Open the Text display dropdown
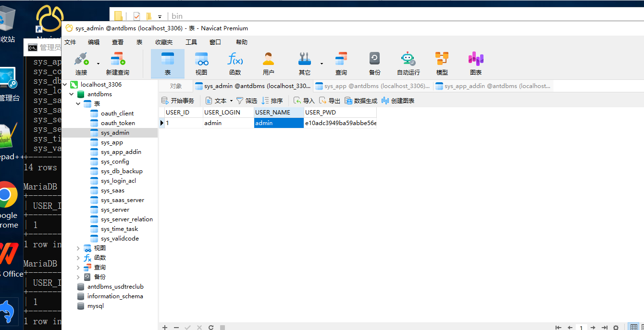644x330 pixels. (x=219, y=101)
